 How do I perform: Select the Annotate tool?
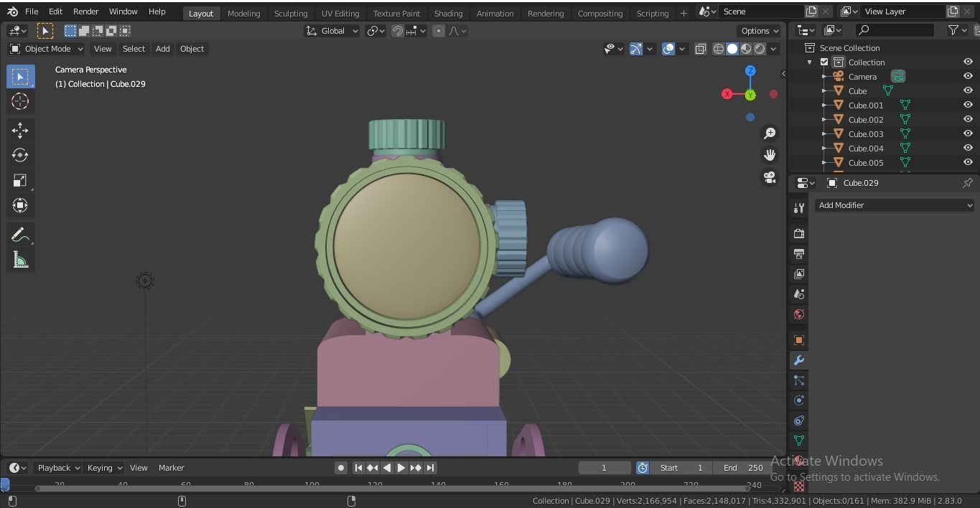tap(20, 235)
